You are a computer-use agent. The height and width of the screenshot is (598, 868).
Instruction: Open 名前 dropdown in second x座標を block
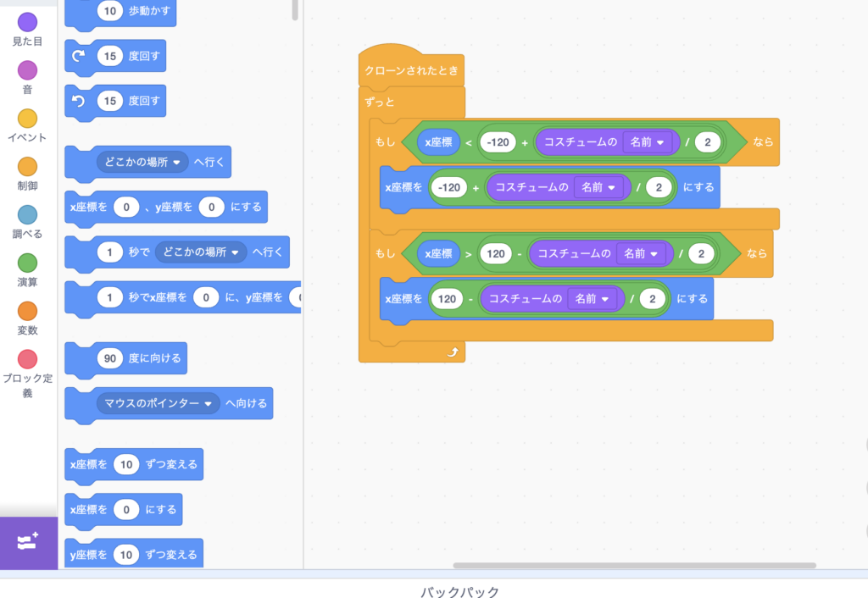point(592,299)
